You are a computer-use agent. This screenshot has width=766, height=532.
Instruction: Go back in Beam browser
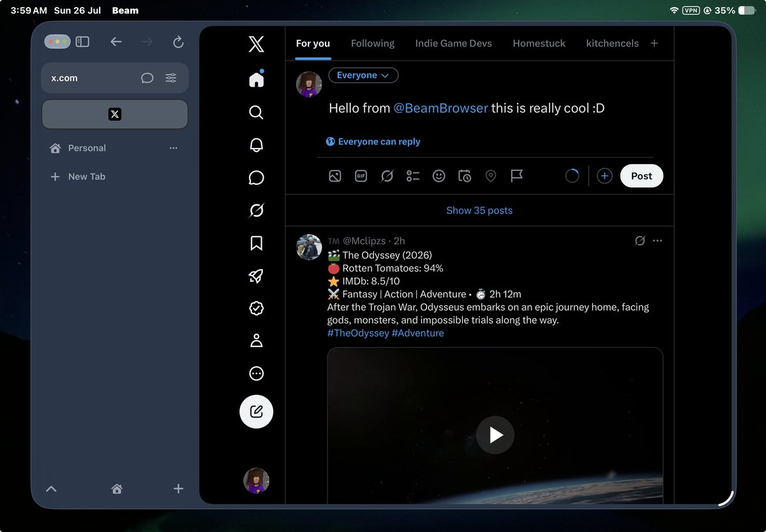click(116, 41)
